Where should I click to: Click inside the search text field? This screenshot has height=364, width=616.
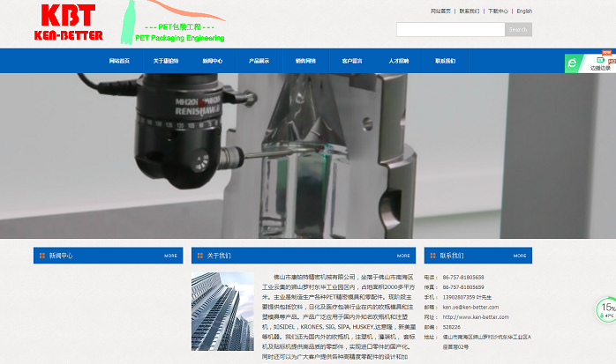pos(450,29)
